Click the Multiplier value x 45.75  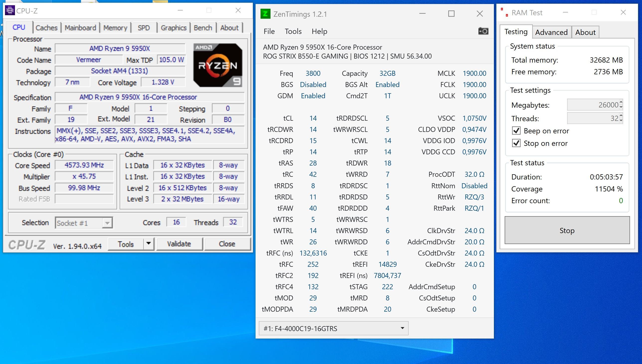pyautogui.click(x=84, y=176)
